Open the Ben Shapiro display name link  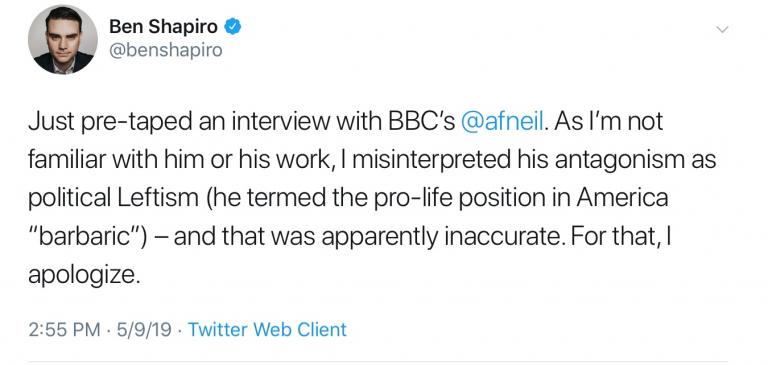[x=163, y=27]
